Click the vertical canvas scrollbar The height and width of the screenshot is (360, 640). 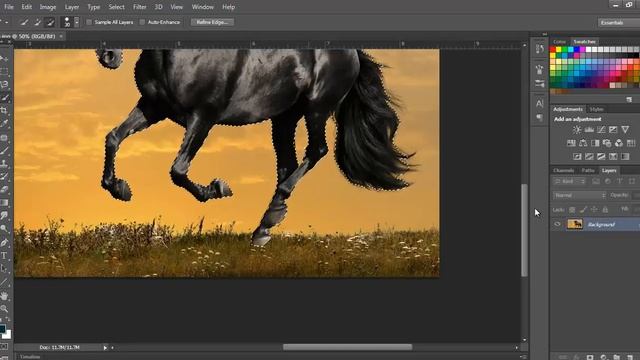pyautogui.click(x=524, y=230)
